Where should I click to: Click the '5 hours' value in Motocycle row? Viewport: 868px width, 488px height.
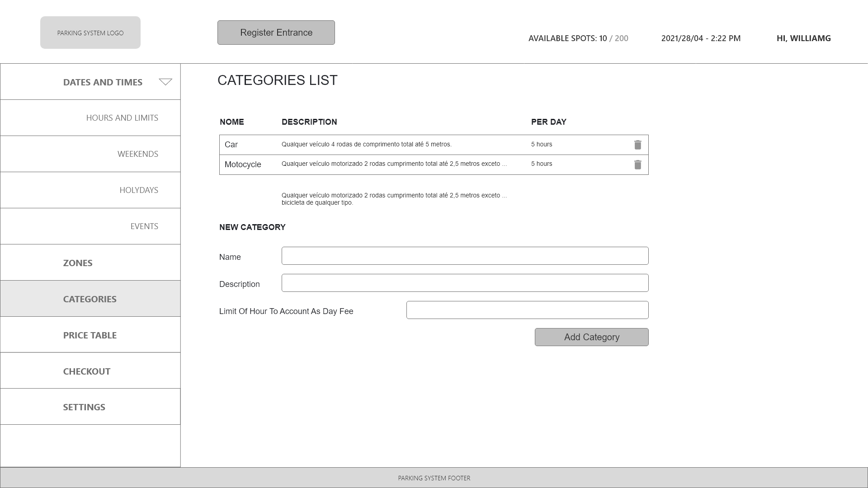542,164
